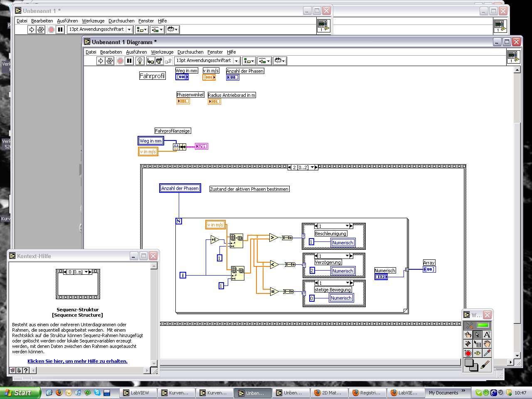Toggle the lock icon in Kontext-Hilfe

pos(19,370)
